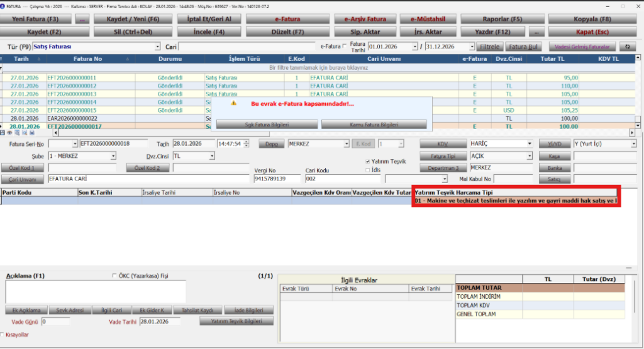Expand the Fatura Seri-No series dropdown
This screenshot has width=644, height=349.
click(x=75, y=144)
